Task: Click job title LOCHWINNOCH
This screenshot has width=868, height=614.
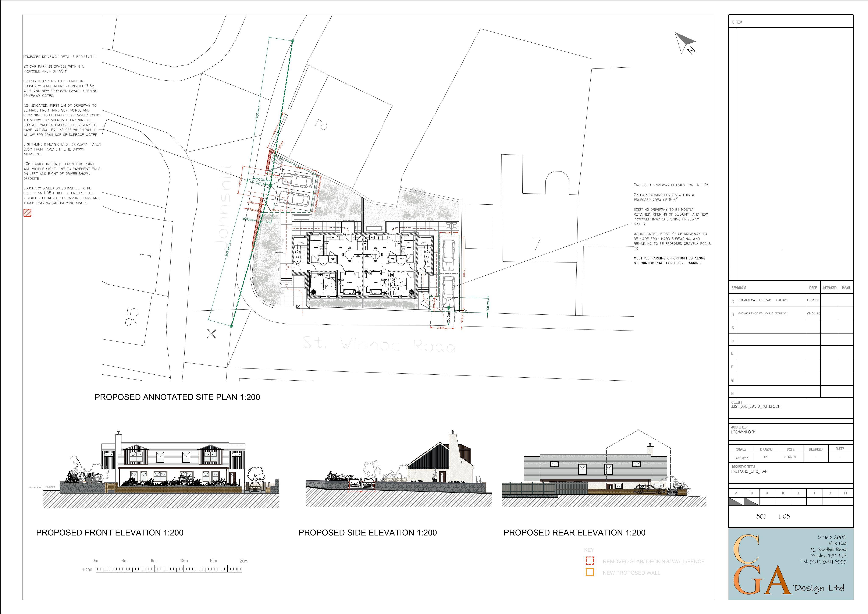Action: [743, 432]
